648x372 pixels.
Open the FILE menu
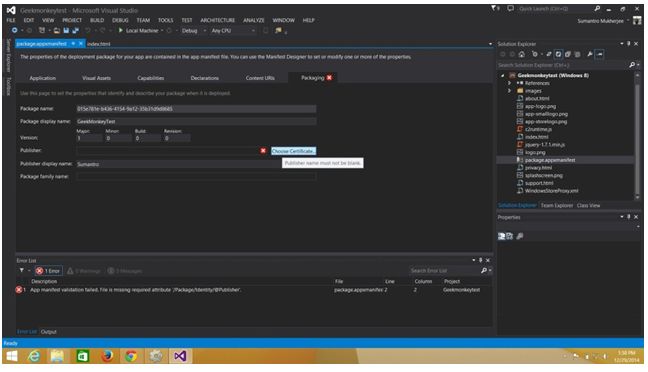coord(11,20)
